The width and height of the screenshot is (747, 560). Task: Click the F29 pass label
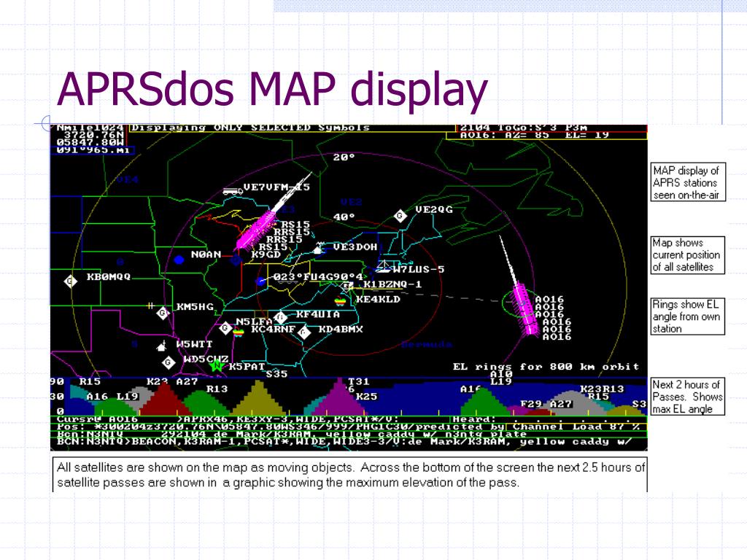click(531, 404)
